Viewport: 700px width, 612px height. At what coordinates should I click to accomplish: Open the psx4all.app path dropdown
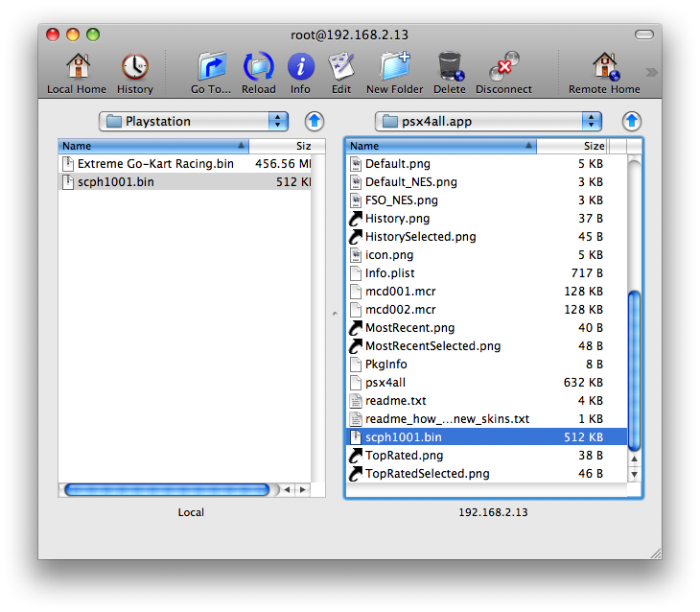click(488, 121)
